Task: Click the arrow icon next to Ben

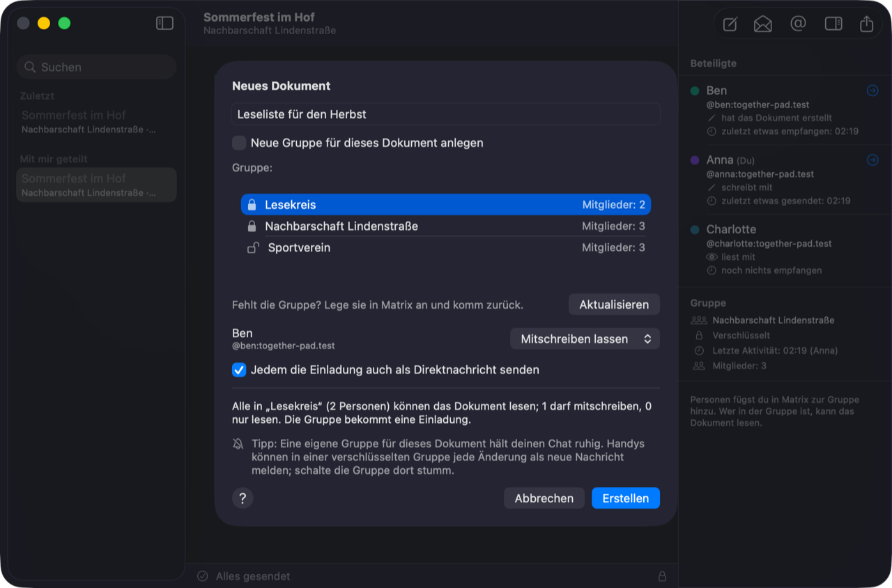Action: 872,91
